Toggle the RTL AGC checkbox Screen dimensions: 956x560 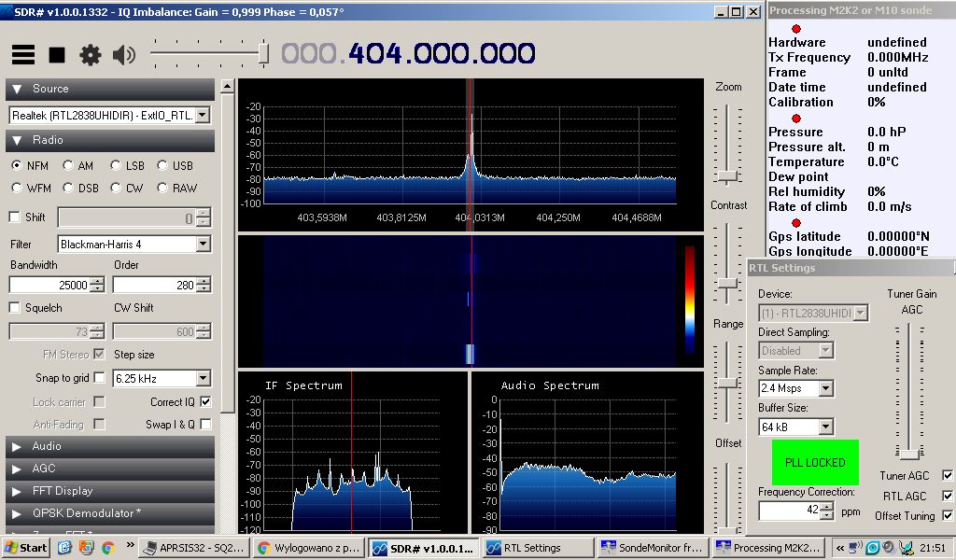pyautogui.click(x=947, y=496)
